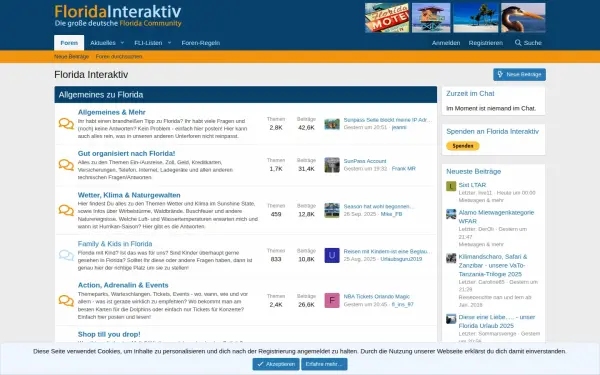
Task: Click the Neue Beiträge sub-navigation link
Action: [x=72, y=57]
